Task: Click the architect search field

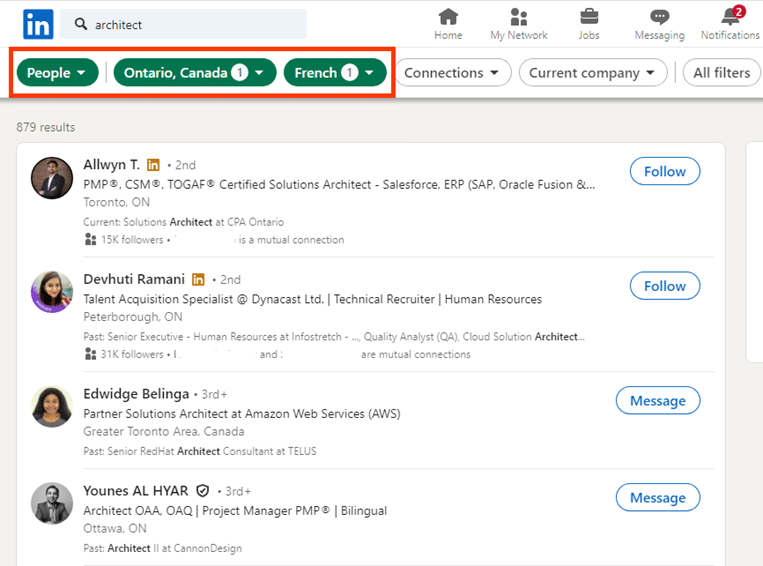Action: [183, 24]
